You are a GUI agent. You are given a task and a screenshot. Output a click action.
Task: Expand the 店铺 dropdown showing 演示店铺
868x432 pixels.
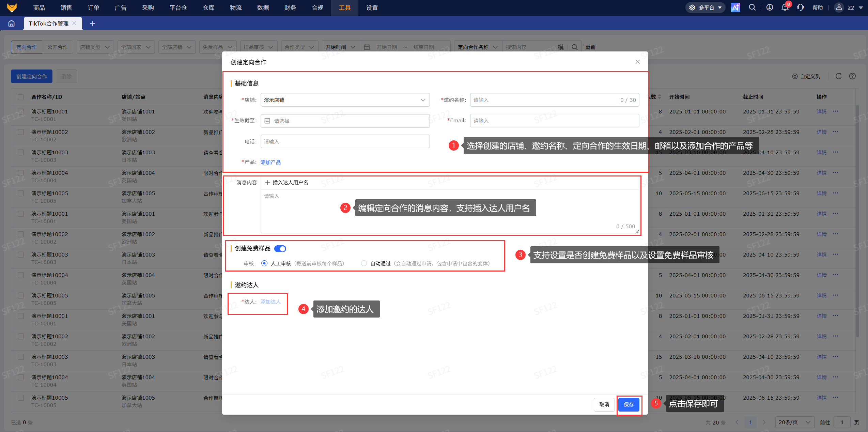pyautogui.click(x=345, y=100)
